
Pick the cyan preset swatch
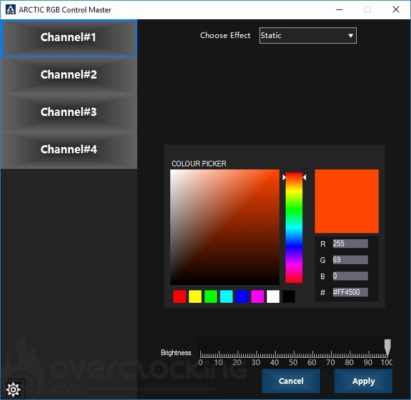226,296
